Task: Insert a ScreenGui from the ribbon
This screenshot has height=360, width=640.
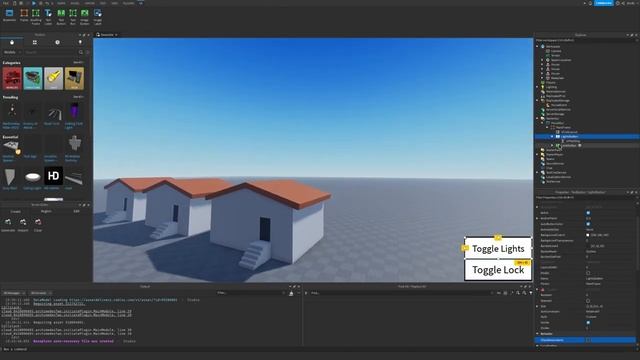Action: tap(9, 16)
